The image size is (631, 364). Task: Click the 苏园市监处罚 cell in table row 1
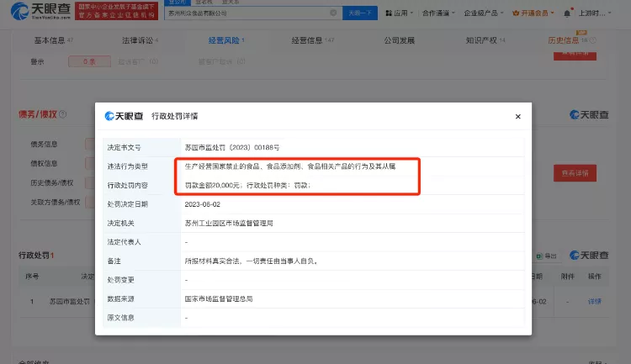tap(69, 301)
